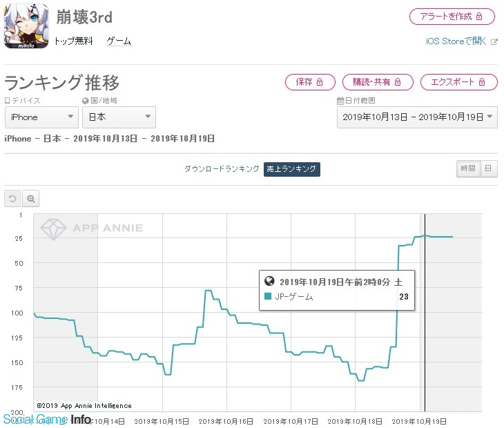Click the globe icon in the chart tooltip
Image resolution: width=504 pixels, height=428 pixels.
click(x=269, y=281)
